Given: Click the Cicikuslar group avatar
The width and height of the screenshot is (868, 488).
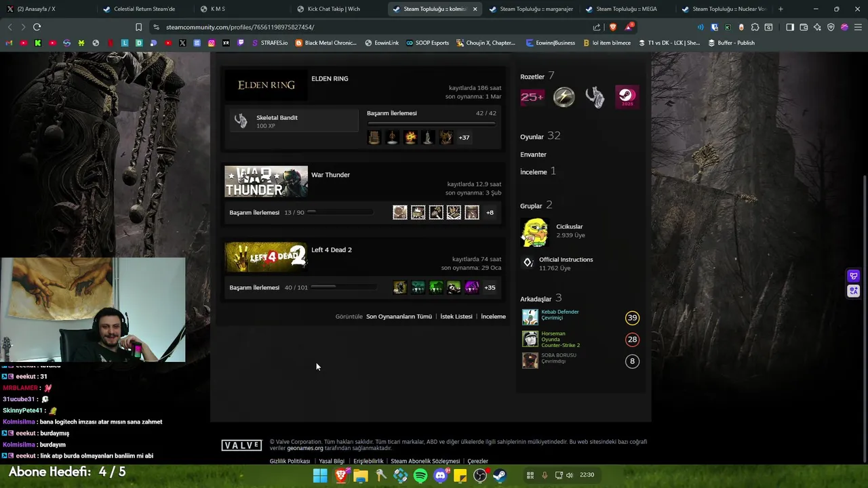Looking at the screenshot, I should point(534,232).
